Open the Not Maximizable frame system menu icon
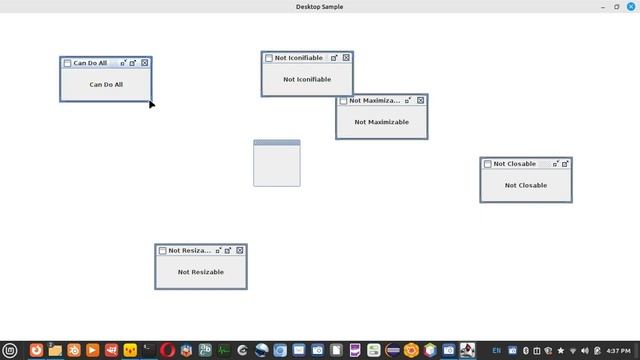Image resolution: width=640 pixels, height=360 pixels. (x=343, y=101)
